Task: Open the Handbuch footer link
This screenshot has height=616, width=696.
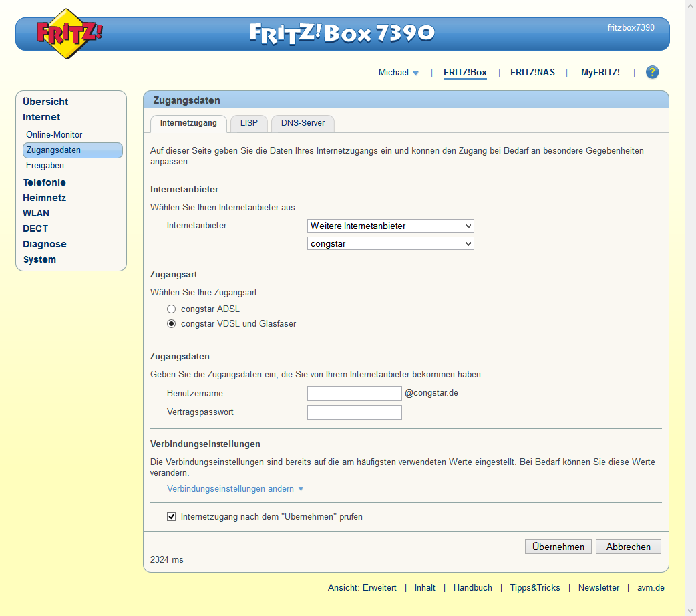Action: [472, 588]
